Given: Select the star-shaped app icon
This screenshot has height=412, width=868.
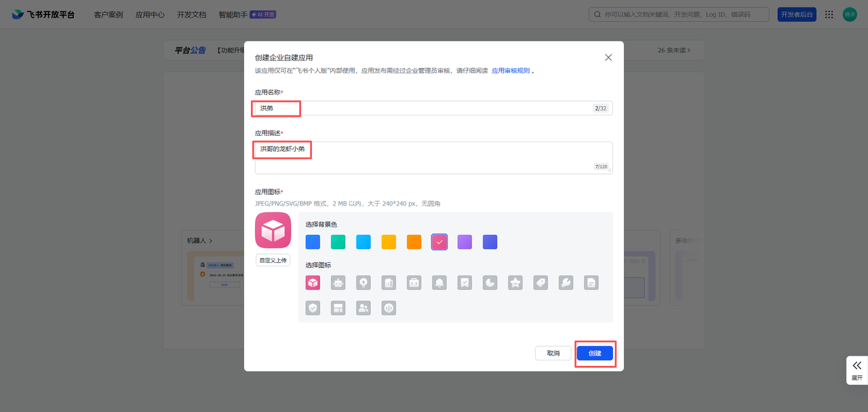Looking at the screenshot, I should click(x=515, y=282).
